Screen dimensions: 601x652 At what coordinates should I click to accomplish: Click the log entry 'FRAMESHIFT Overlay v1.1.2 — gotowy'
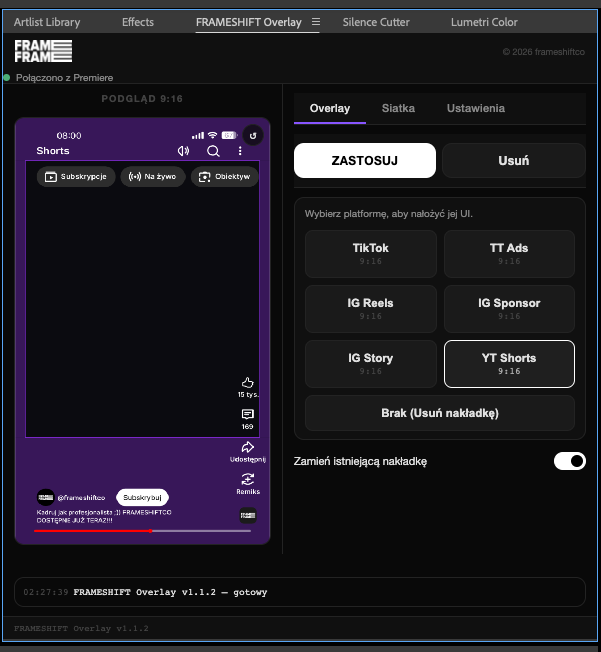pyautogui.click(x=170, y=592)
